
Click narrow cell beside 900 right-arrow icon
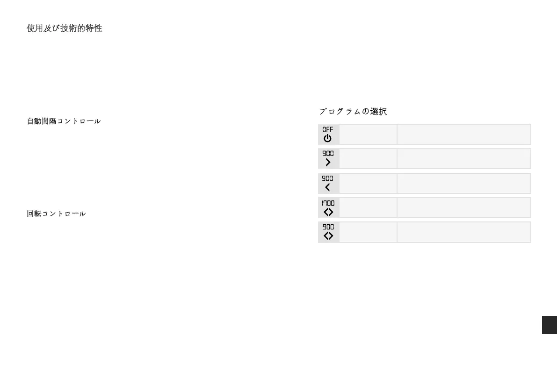[368, 159]
